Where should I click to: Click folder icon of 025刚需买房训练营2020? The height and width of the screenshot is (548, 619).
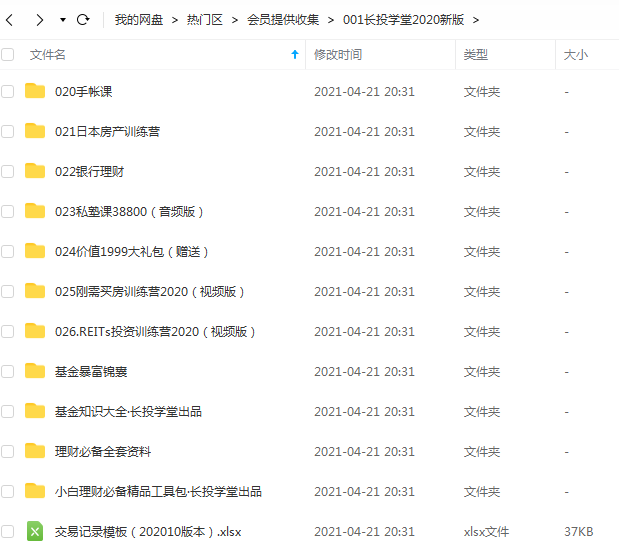point(35,291)
